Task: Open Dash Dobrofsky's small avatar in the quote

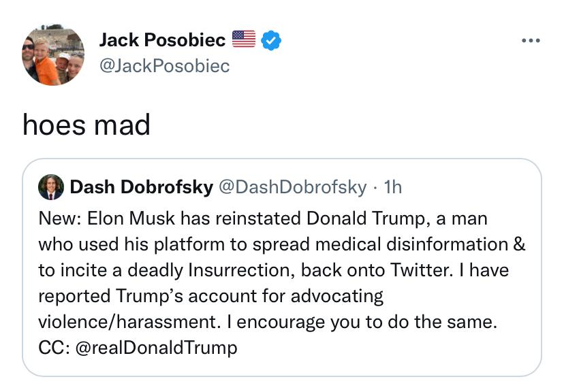Action: tap(51, 187)
